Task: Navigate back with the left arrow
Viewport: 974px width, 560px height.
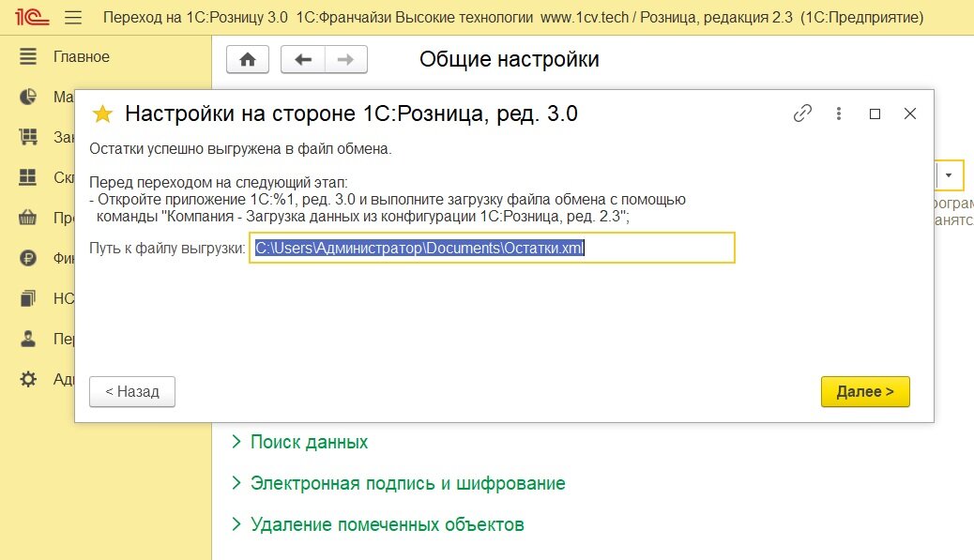Action: [x=302, y=60]
